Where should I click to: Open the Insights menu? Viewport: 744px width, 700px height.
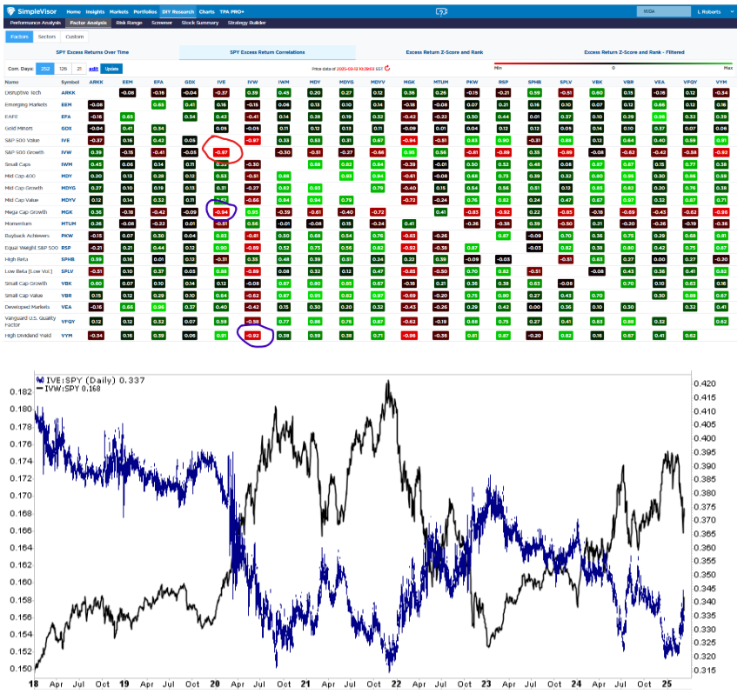(96, 12)
